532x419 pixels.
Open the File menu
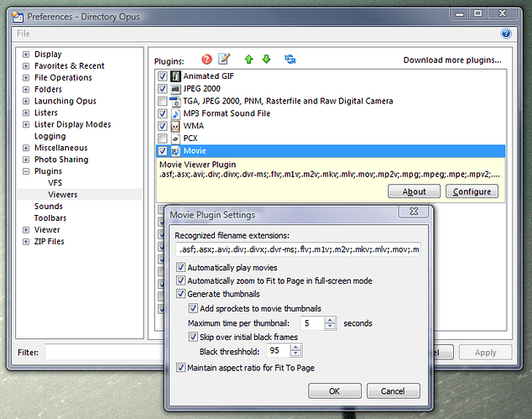23,34
